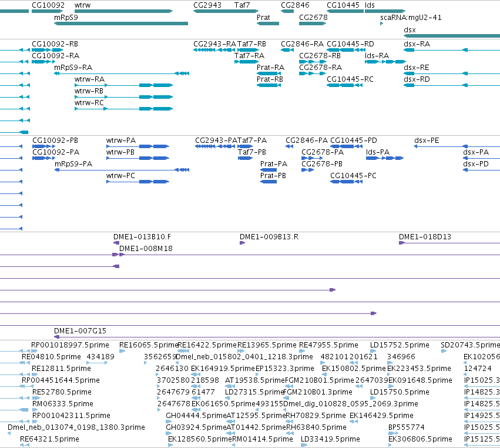Viewport: 500px width, 448px height.
Task: Select the CG2943-PA protein feature
Action: (215, 146)
